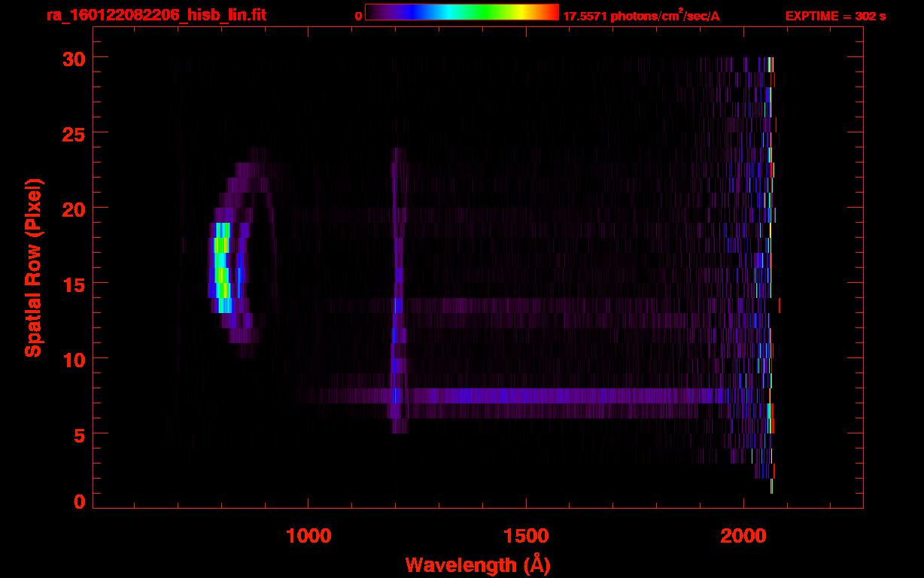The height and width of the screenshot is (578, 924).
Task: Click the y-axis tick label 30
Action: (72, 58)
